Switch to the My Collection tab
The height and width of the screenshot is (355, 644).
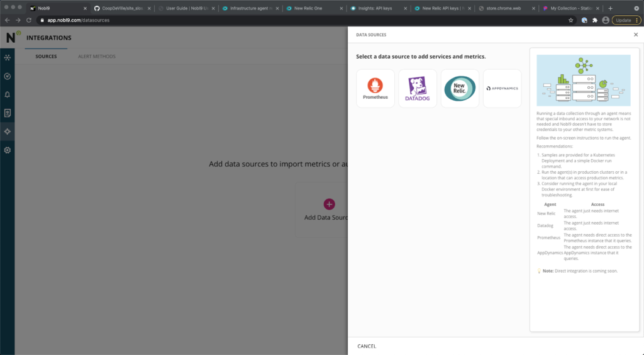coord(571,8)
